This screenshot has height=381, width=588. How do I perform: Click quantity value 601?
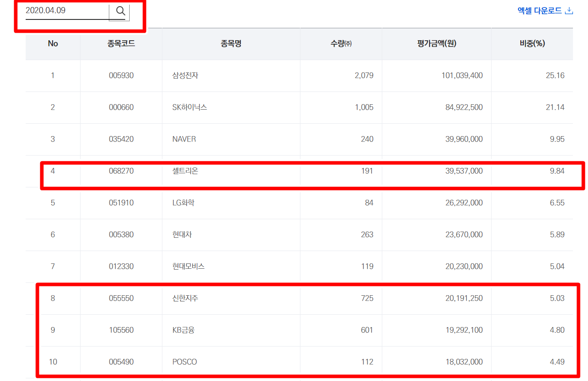[367, 330]
